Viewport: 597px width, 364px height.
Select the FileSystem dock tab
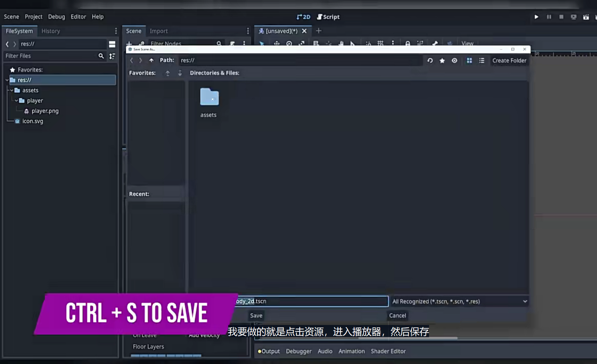tap(20, 31)
